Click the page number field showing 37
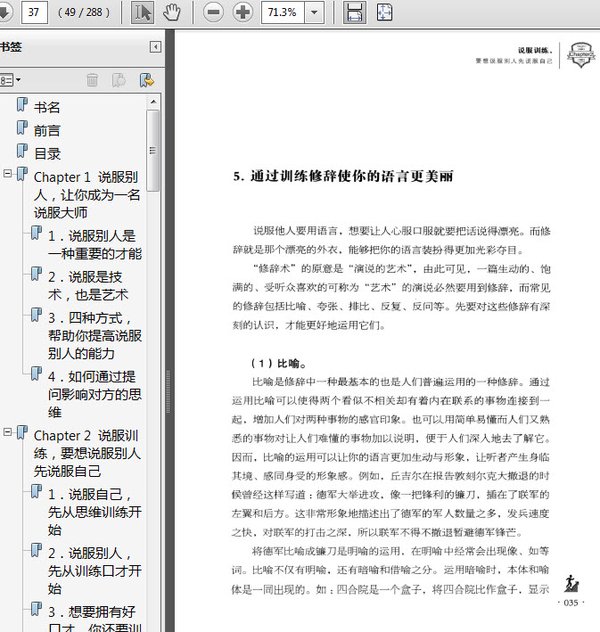 pyautogui.click(x=34, y=12)
